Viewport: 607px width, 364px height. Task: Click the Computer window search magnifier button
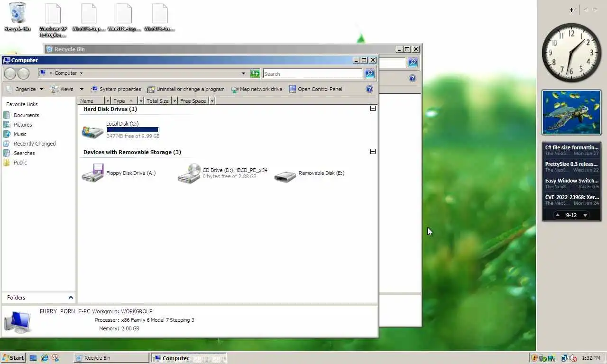[369, 73]
